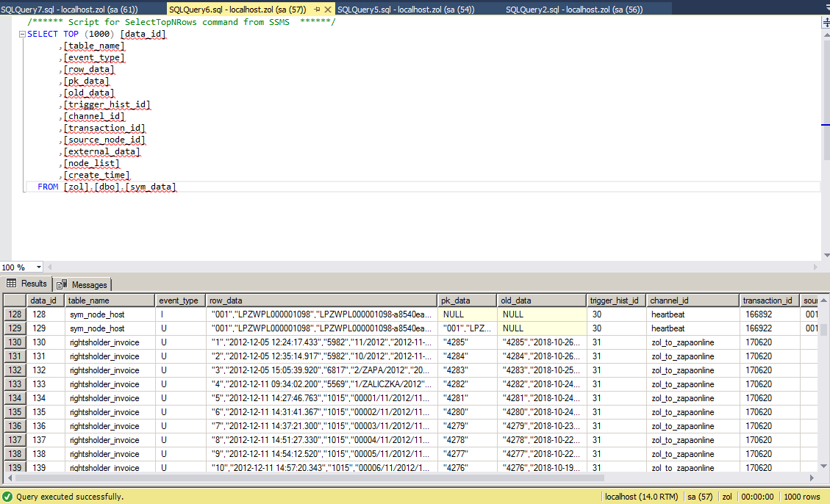Open the SQLQuery2.sql tab
The height and width of the screenshot is (504, 830).
[573, 10]
